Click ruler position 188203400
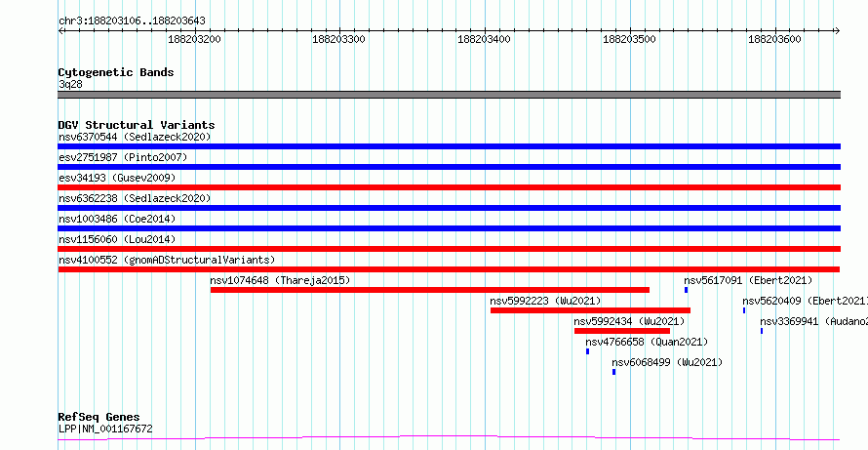Screen dimensions: 868x450 484,39
